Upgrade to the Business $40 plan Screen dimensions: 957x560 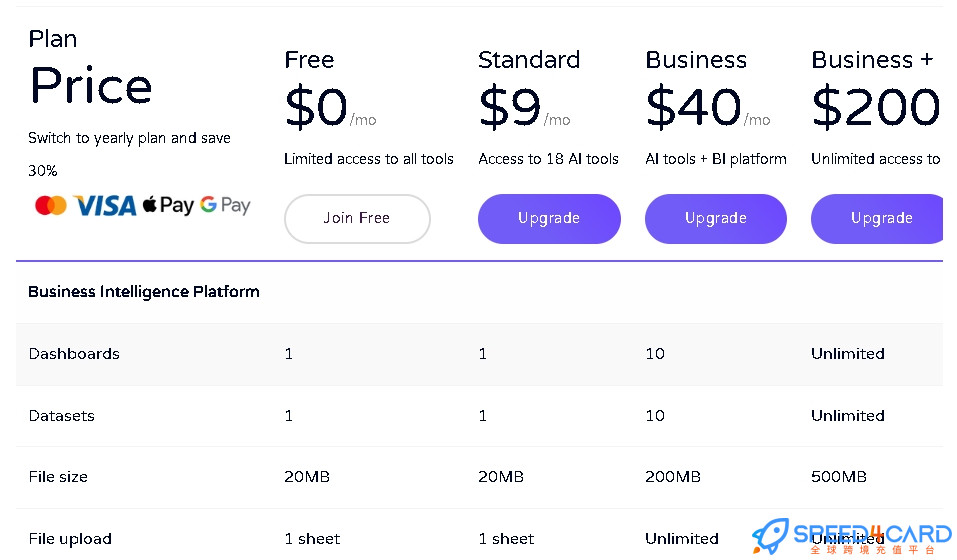(715, 218)
